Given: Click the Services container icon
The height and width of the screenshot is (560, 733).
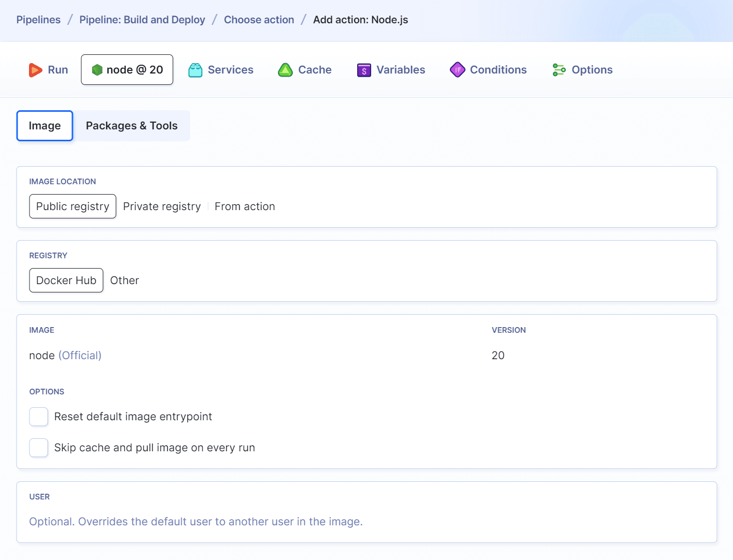Looking at the screenshot, I should tap(195, 70).
